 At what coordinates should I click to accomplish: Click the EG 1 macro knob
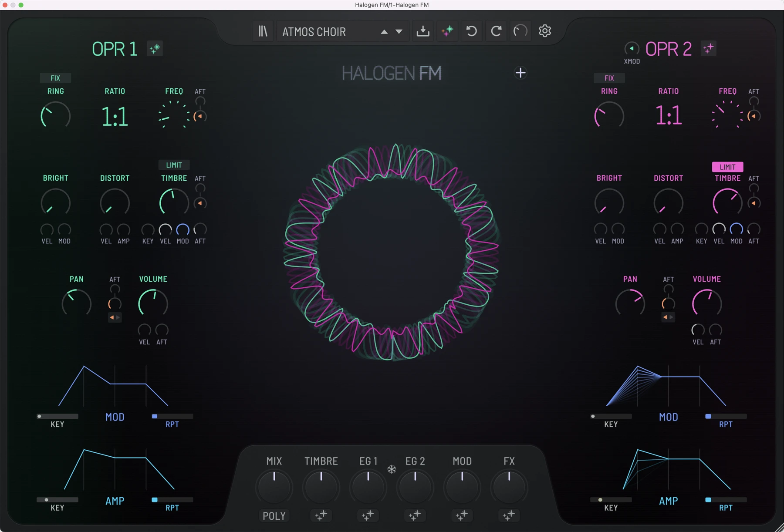tap(368, 487)
